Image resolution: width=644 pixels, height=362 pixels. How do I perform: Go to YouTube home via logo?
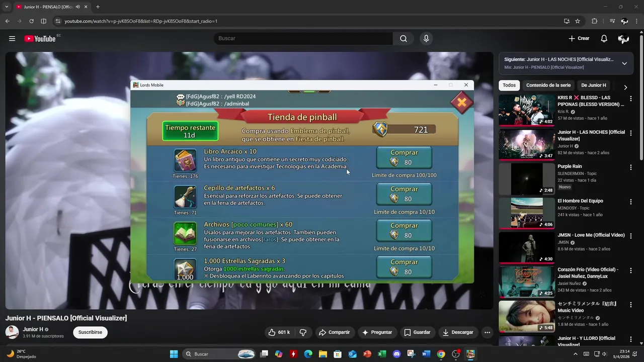tap(40, 39)
